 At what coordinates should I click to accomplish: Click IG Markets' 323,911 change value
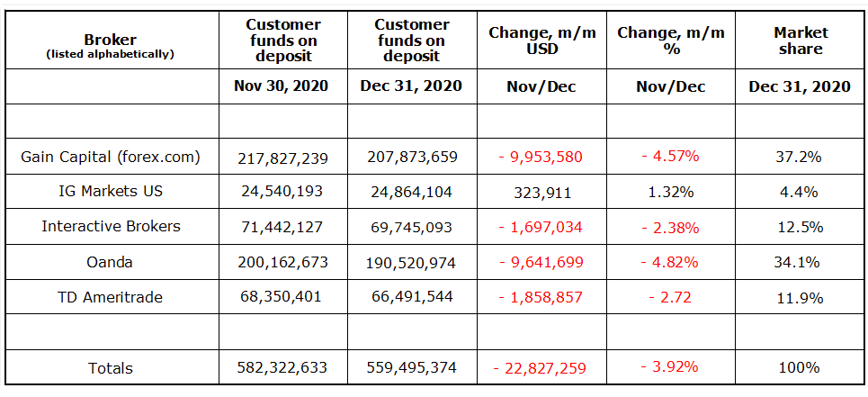pyautogui.click(x=541, y=192)
